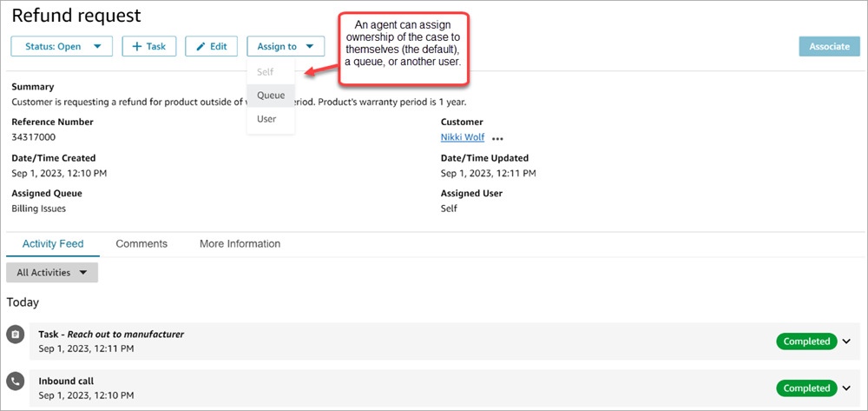868x411 pixels.
Task: Click the Nikki Wolf customer link
Action: coord(464,137)
